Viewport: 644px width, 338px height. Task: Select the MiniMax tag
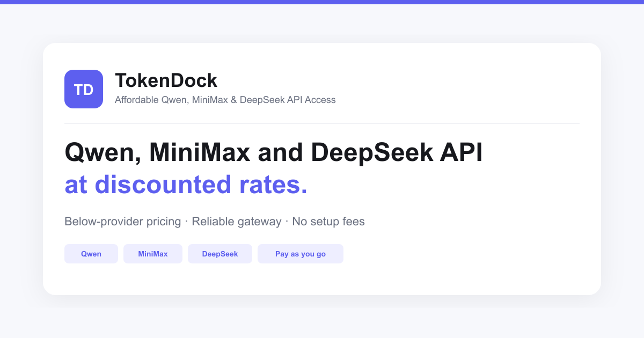click(153, 254)
